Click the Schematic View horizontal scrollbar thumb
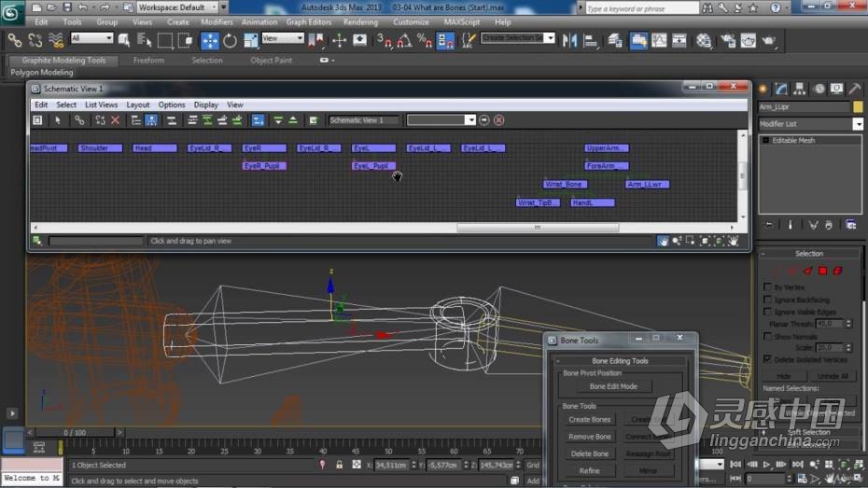The image size is (868, 488). (x=537, y=228)
